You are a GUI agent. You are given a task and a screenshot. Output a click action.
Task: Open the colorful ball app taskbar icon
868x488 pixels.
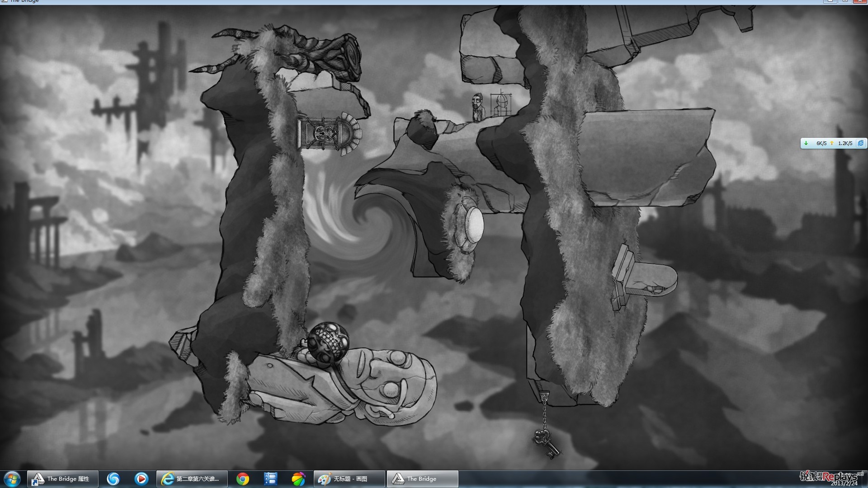[x=298, y=479]
